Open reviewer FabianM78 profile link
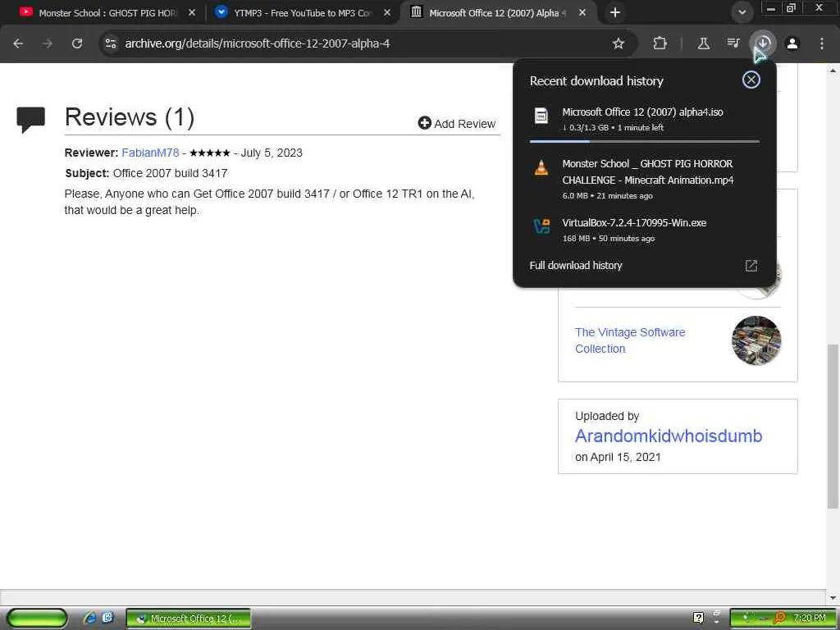This screenshot has width=840, height=630. 150,153
